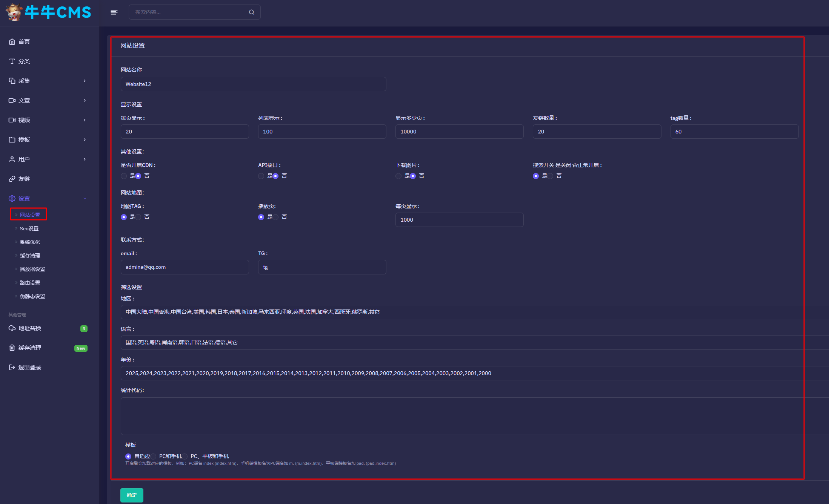Viewport: 829px width, 504px height.
Task: Click the gear icon beside 设置
Action: (x=12, y=198)
